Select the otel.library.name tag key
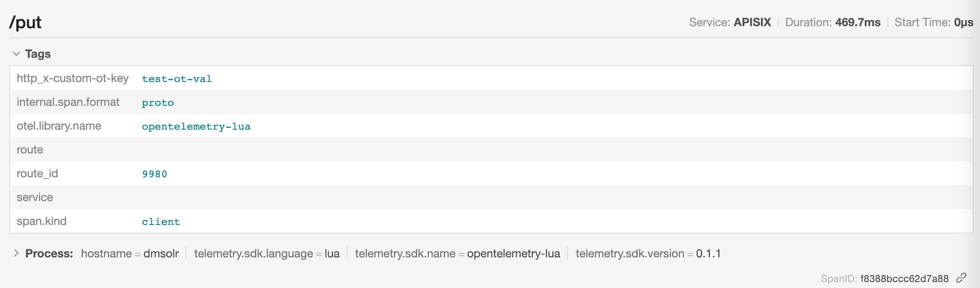980x288 pixels. [59, 126]
